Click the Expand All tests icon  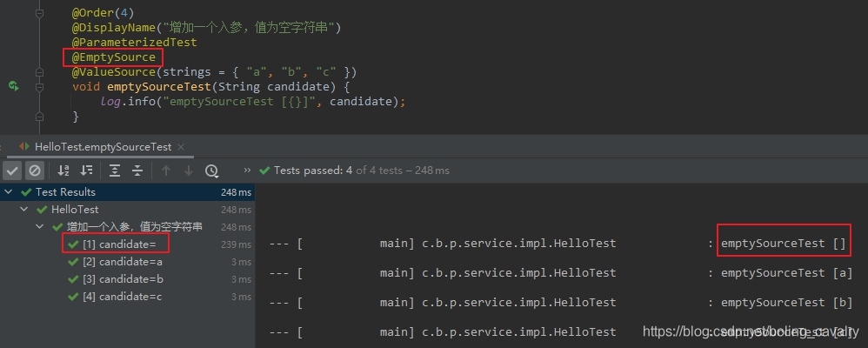[115, 171]
